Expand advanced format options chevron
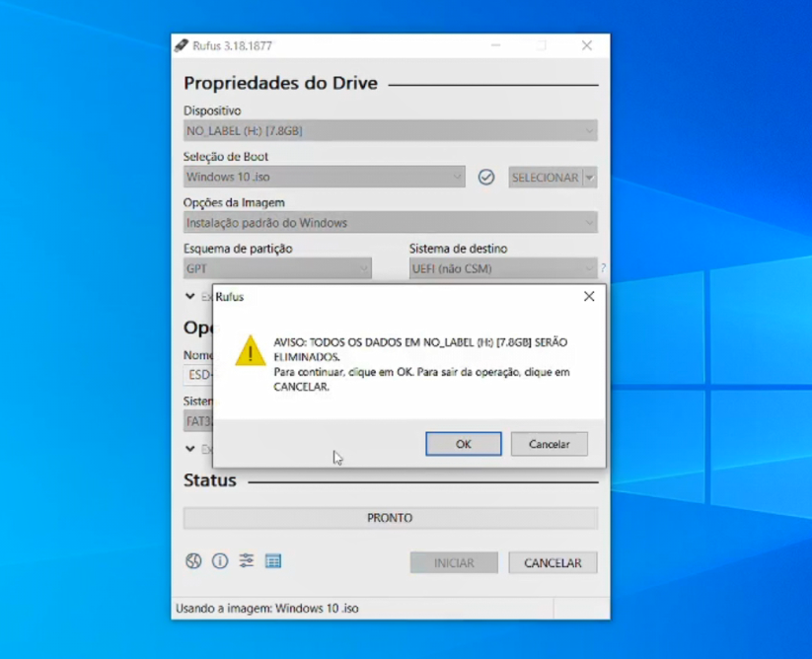This screenshot has height=659, width=812. click(x=190, y=448)
